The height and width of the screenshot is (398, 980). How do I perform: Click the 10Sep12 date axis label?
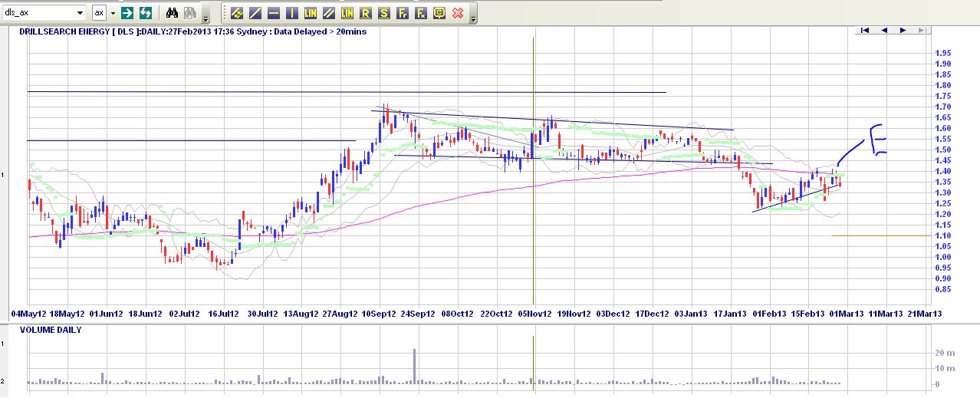379,314
